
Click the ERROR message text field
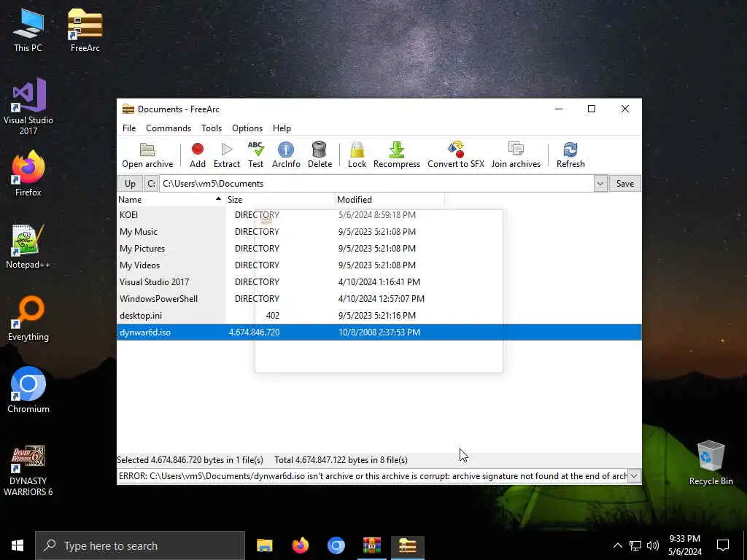372,475
